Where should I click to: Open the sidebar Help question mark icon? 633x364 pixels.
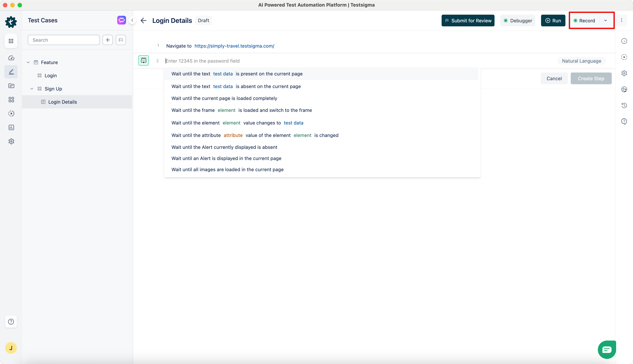(11, 322)
